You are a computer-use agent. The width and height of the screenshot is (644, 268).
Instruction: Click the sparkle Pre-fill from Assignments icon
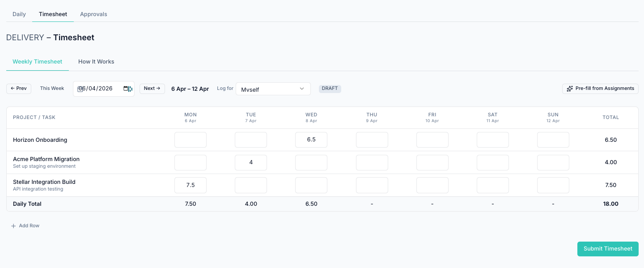tap(570, 89)
